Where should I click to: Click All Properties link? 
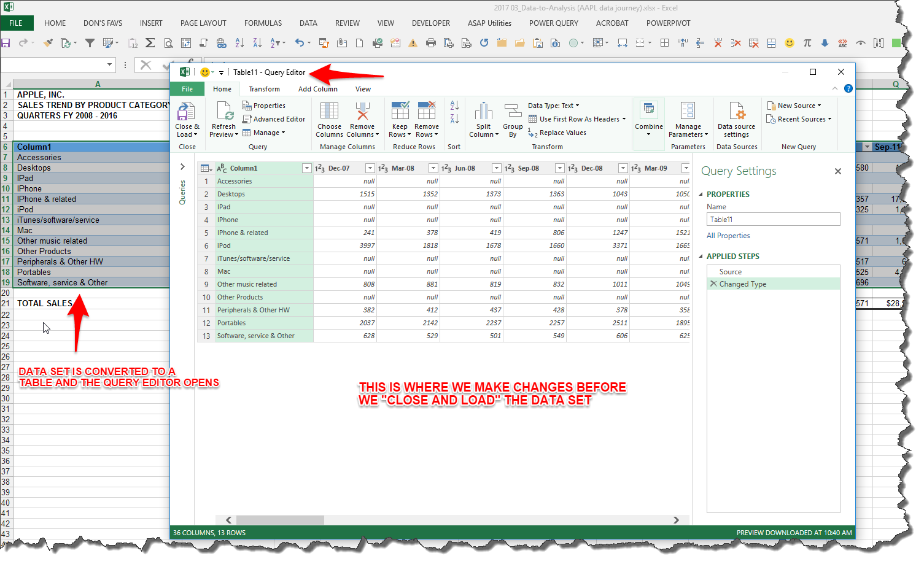[728, 236]
